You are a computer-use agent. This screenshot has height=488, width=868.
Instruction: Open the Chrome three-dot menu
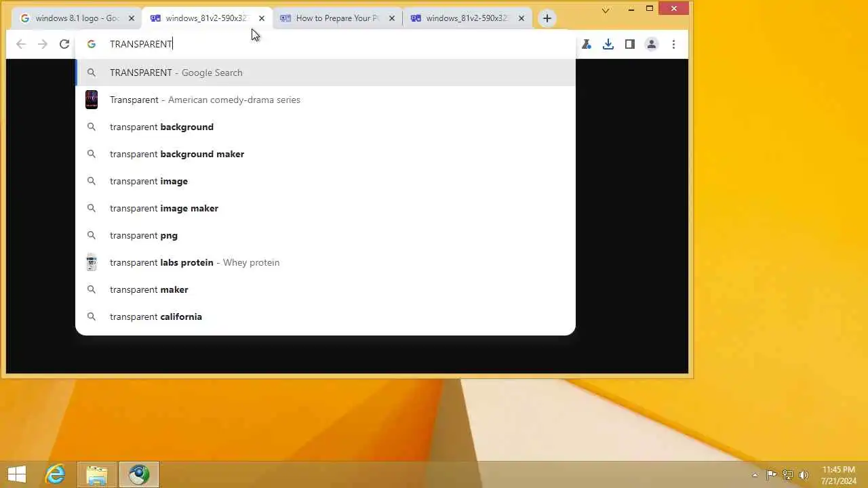tap(673, 44)
